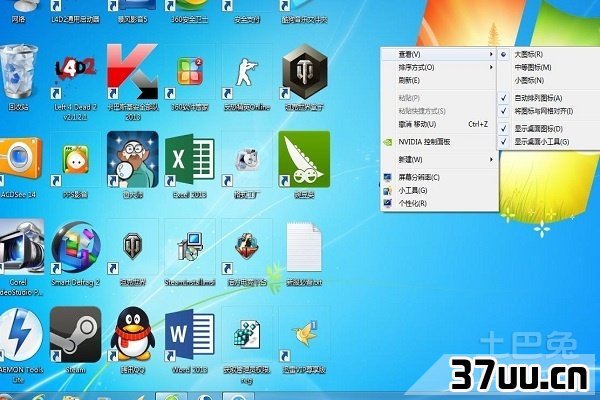Open 个性化(R) personalize menu entry
This screenshot has width=600, height=400.
coord(439,203)
